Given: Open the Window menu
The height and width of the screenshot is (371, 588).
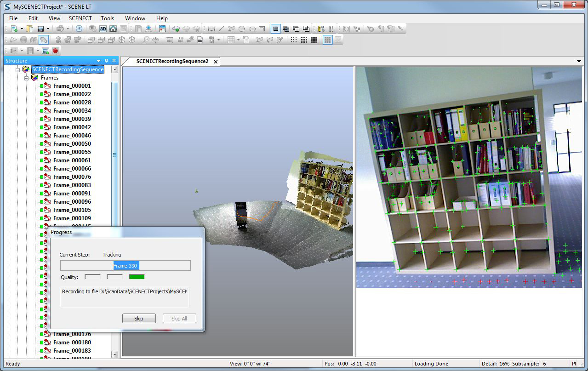Looking at the screenshot, I should pyautogui.click(x=135, y=18).
